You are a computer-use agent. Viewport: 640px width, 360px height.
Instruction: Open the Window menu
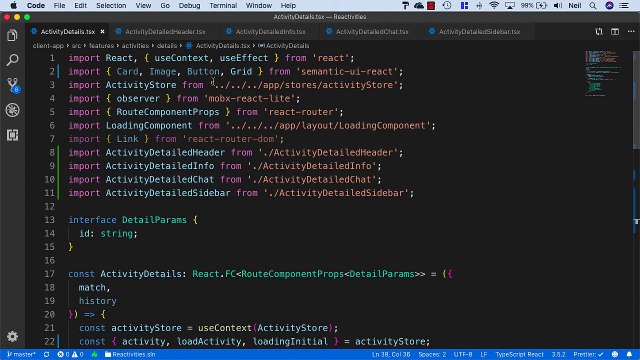pyautogui.click(x=259, y=5)
